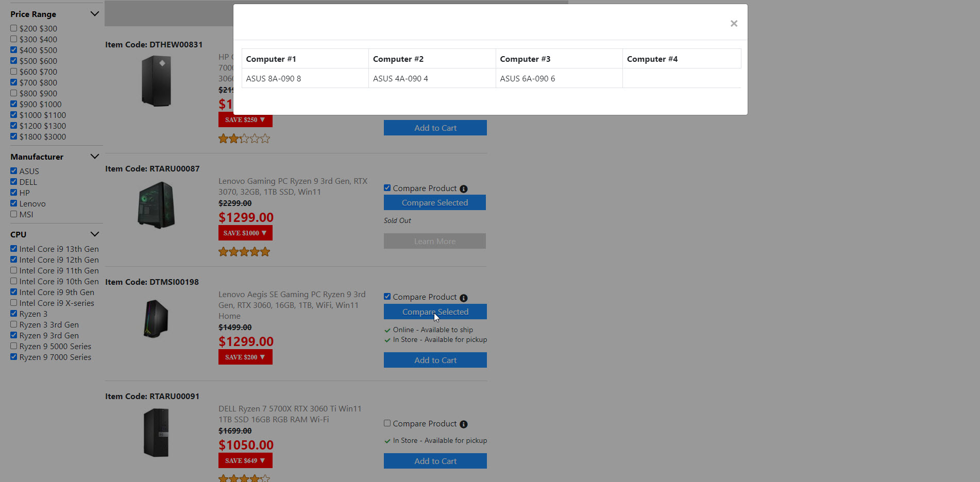Screen dimensions: 980x482
Task: Enable the MSI manufacturer filter
Action: click(x=14, y=214)
